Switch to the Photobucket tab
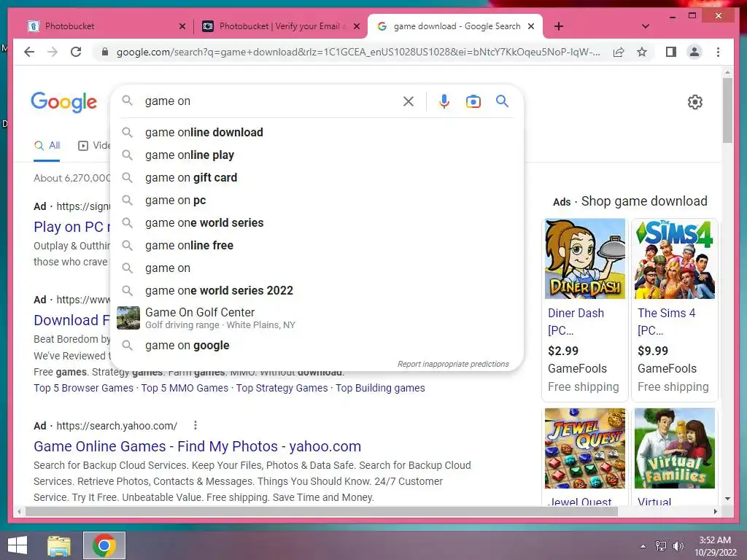 (107, 26)
